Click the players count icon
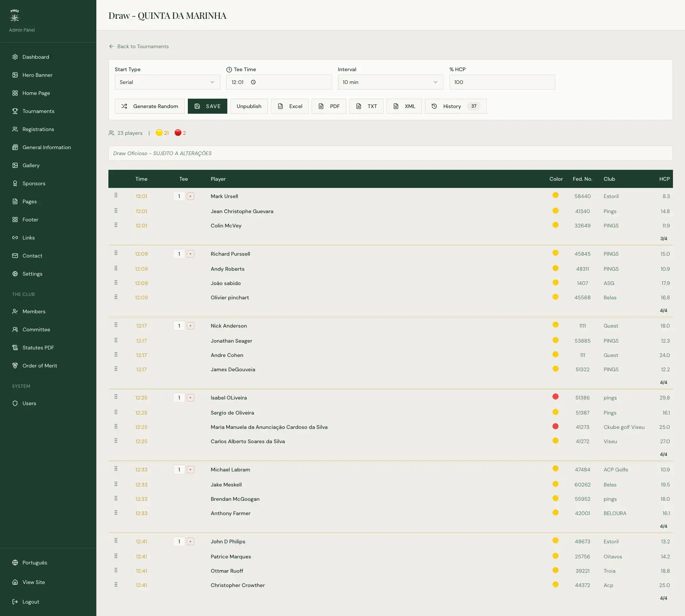The image size is (685, 616). [x=111, y=133]
